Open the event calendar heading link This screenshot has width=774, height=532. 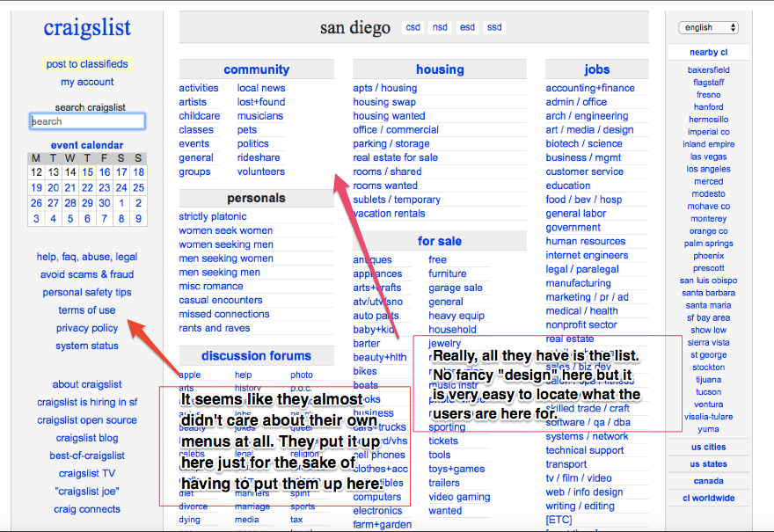click(x=87, y=145)
